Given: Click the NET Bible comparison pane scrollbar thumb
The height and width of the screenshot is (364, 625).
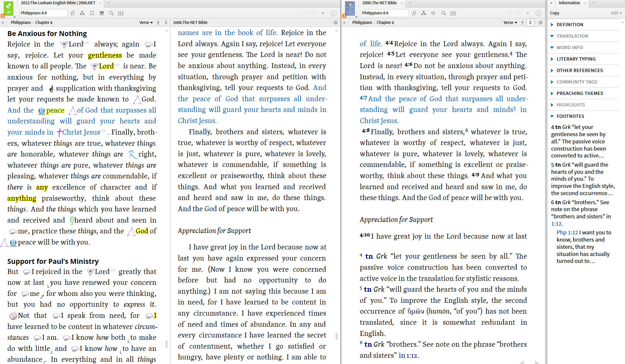Looking at the screenshot, I should (x=337, y=336).
